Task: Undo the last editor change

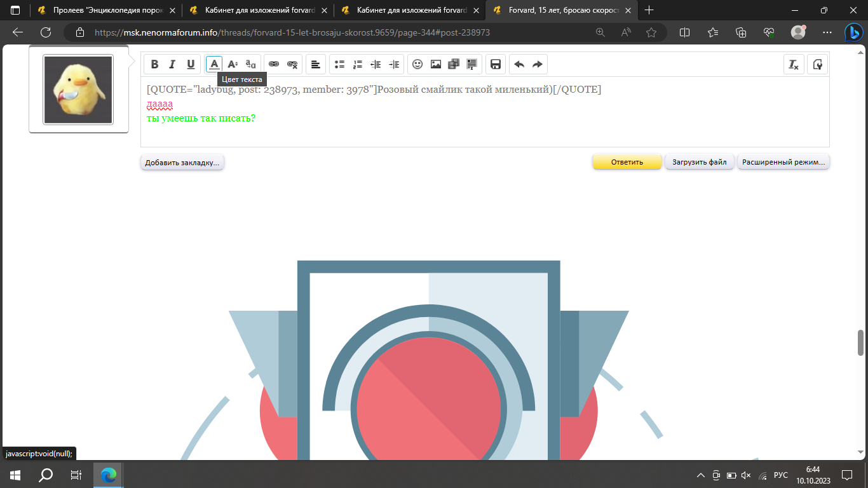Action: (x=519, y=64)
